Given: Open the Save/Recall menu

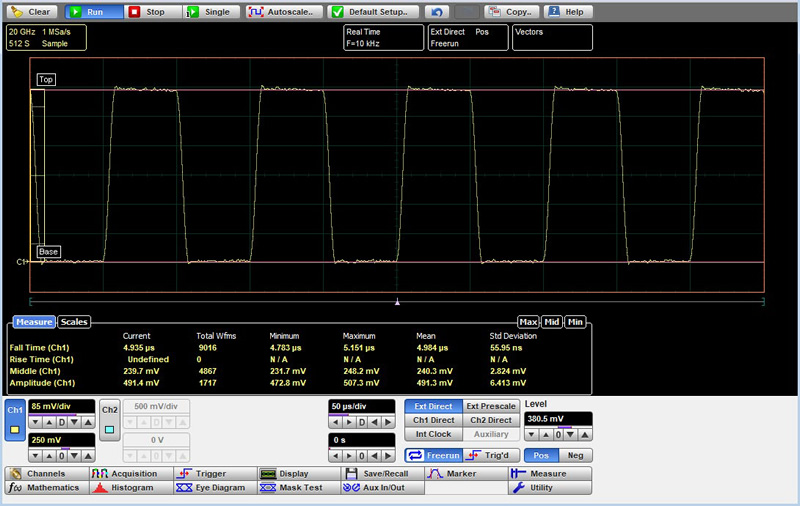Looking at the screenshot, I should coord(383,473).
